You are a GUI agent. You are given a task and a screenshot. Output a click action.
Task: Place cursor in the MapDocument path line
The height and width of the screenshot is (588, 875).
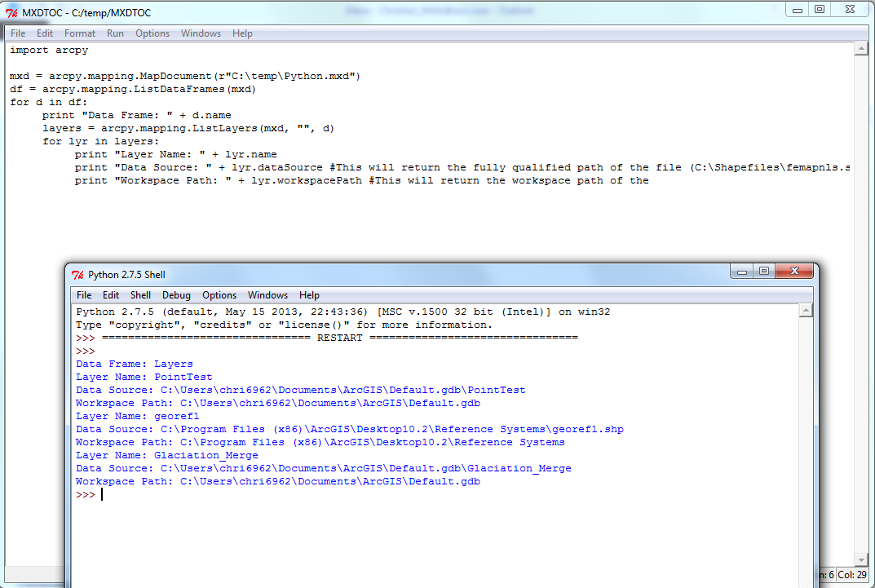tap(185, 76)
